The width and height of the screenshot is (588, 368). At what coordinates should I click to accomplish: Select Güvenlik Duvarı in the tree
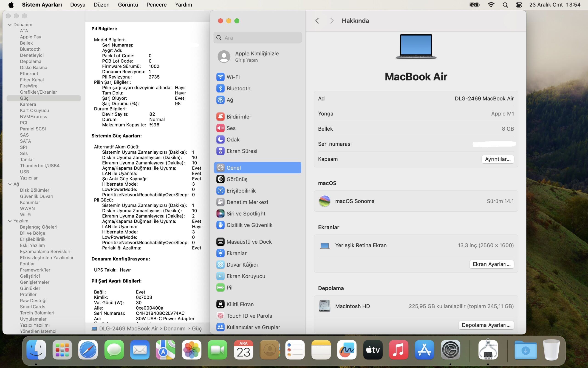pyautogui.click(x=37, y=196)
